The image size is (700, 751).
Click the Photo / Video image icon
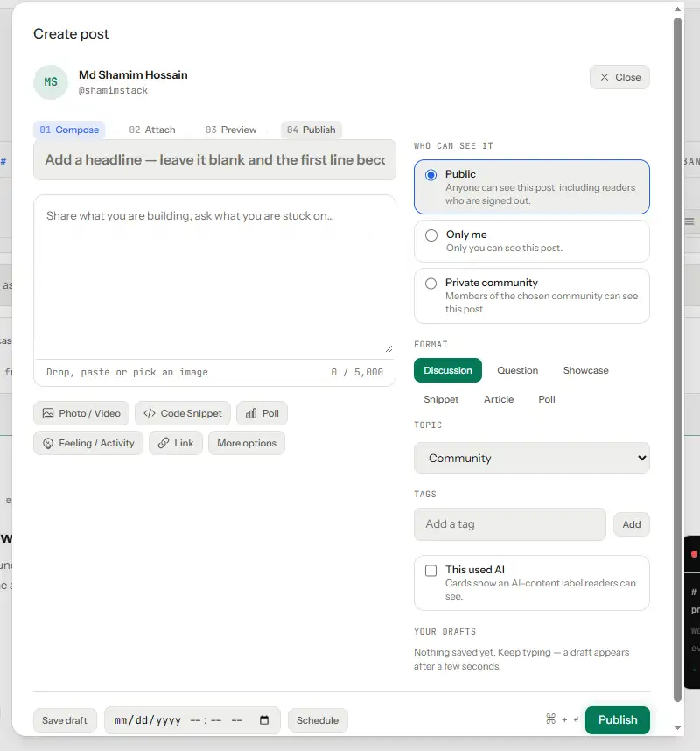[x=48, y=413]
